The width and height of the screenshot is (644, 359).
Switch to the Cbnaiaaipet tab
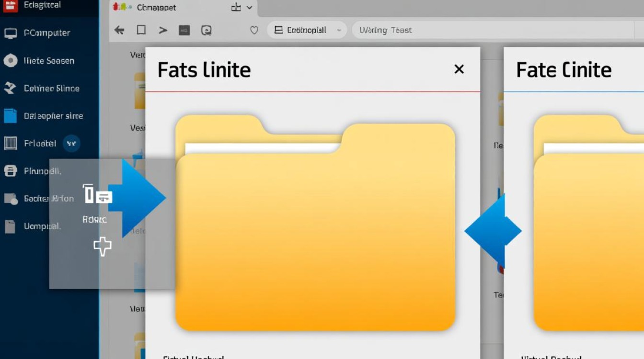click(156, 8)
